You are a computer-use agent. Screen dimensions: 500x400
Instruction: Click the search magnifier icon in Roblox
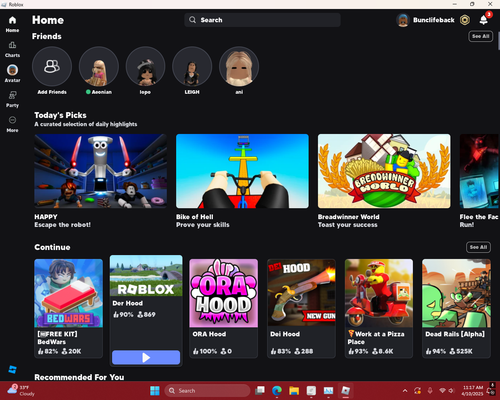[192, 20]
